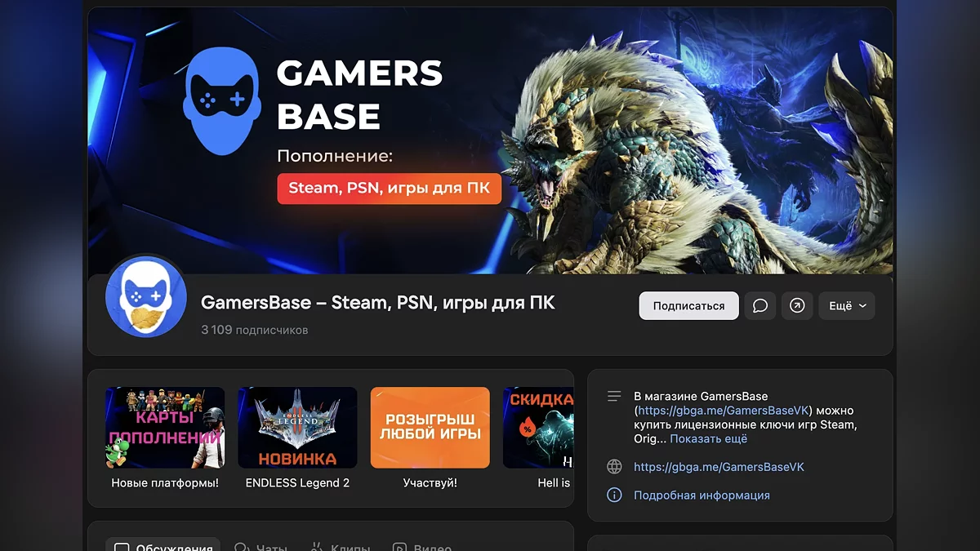980x551 pixels.
Task: Click the share arrow icon
Action: coord(798,306)
